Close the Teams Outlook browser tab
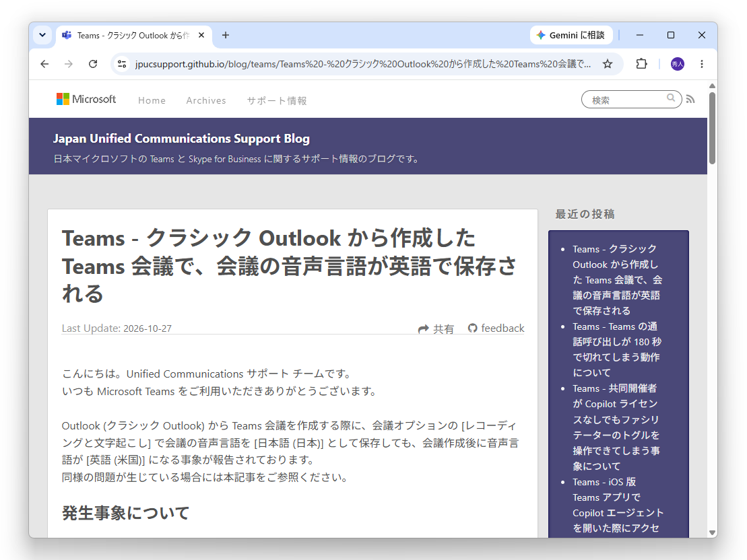Image resolution: width=747 pixels, height=560 pixels. [201, 35]
